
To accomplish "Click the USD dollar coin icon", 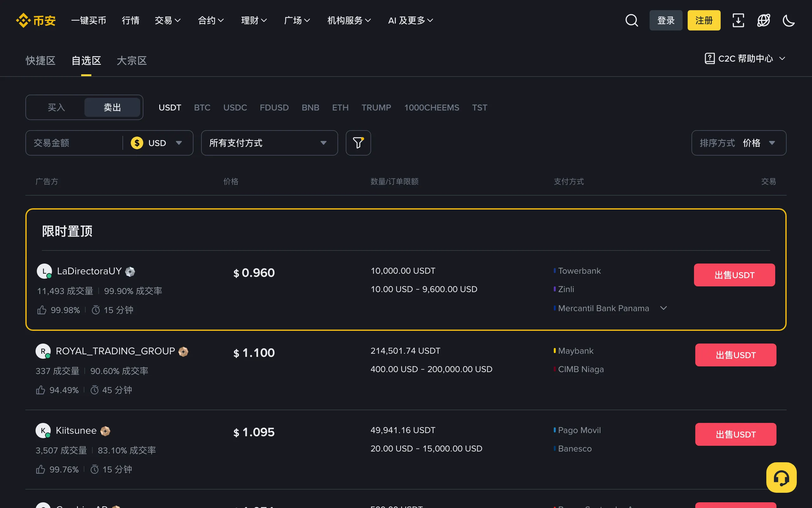I will (x=137, y=143).
